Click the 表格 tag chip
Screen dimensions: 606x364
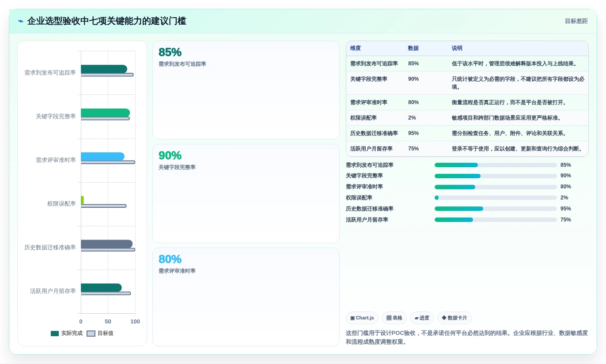[x=394, y=318]
